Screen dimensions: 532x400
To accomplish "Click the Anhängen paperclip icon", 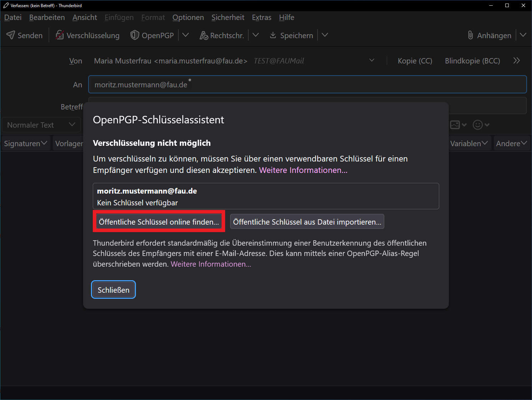I will click(471, 35).
